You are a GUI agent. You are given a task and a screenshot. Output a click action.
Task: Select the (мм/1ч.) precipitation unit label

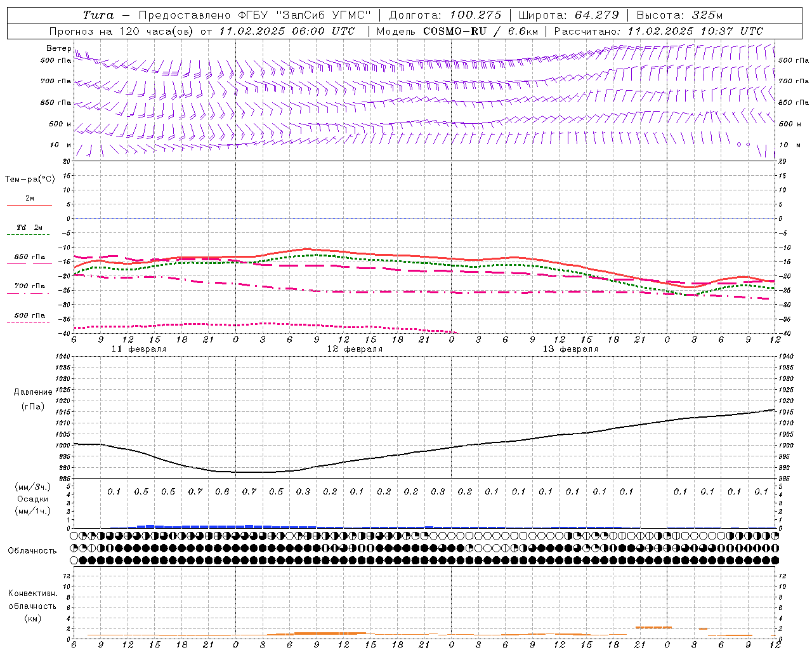pos(33,512)
